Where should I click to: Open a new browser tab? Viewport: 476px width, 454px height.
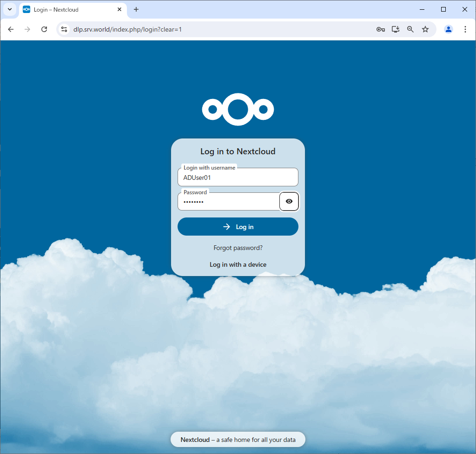point(136,9)
